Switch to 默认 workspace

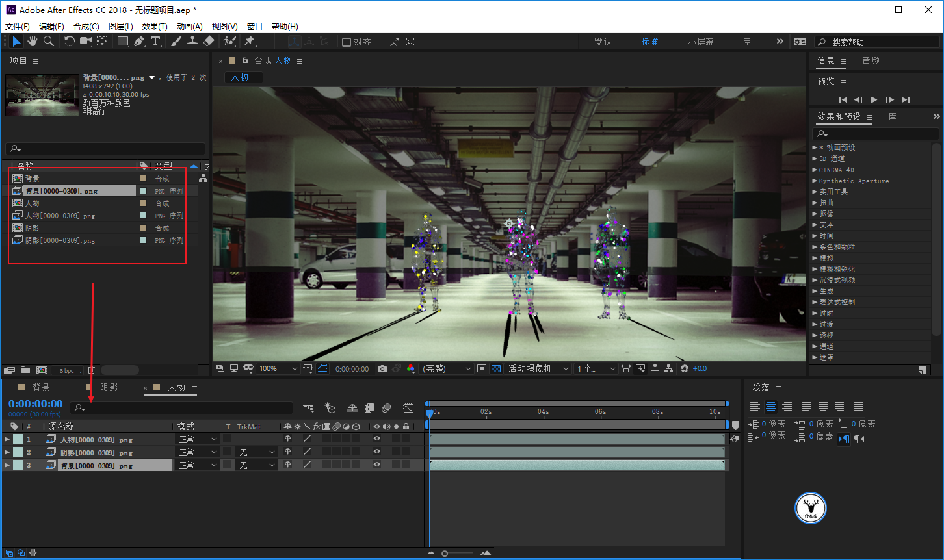(603, 42)
